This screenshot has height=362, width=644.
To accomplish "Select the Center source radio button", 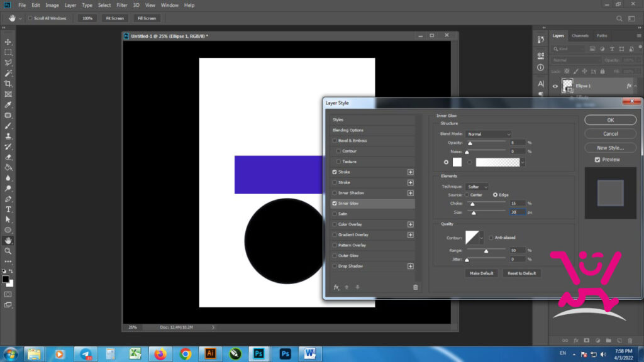I will (x=467, y=195).
